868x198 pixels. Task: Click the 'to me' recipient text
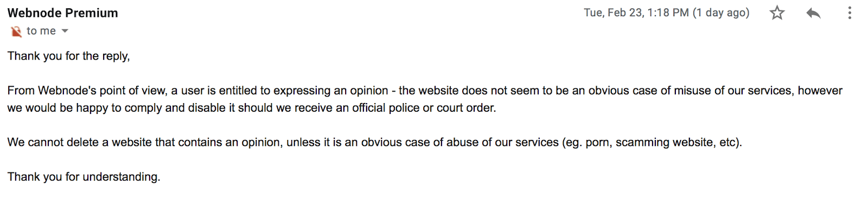(41, 31)
